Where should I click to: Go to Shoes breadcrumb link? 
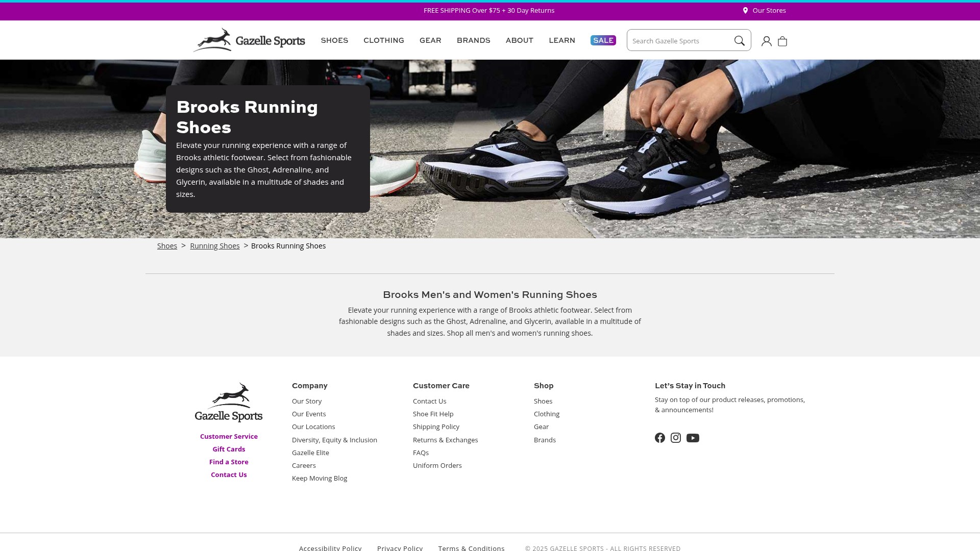(x=167, y=246)
